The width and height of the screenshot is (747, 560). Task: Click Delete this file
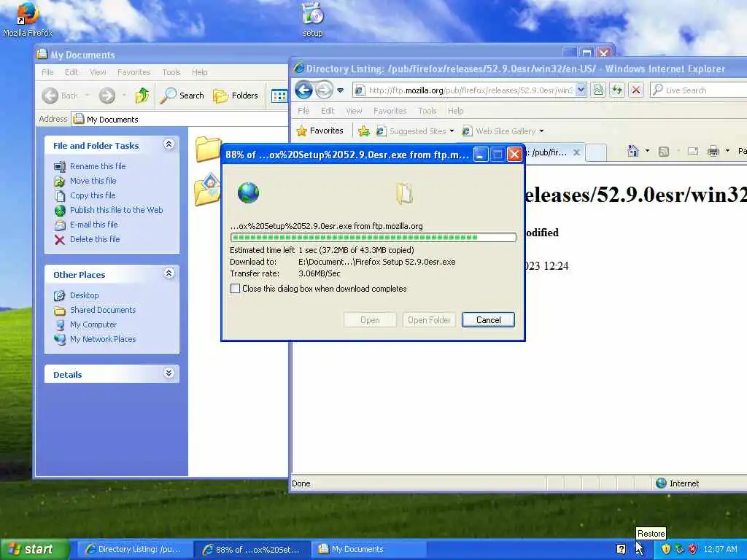click(x=95, y=239)
